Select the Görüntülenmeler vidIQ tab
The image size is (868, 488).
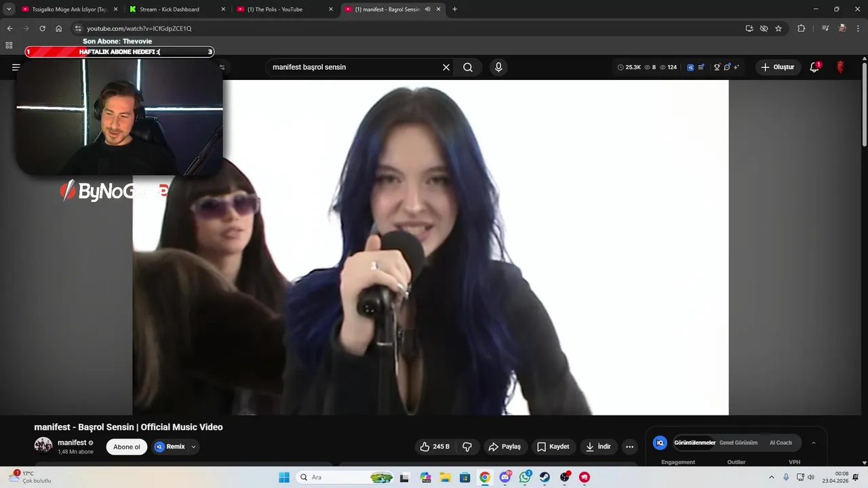694,443
